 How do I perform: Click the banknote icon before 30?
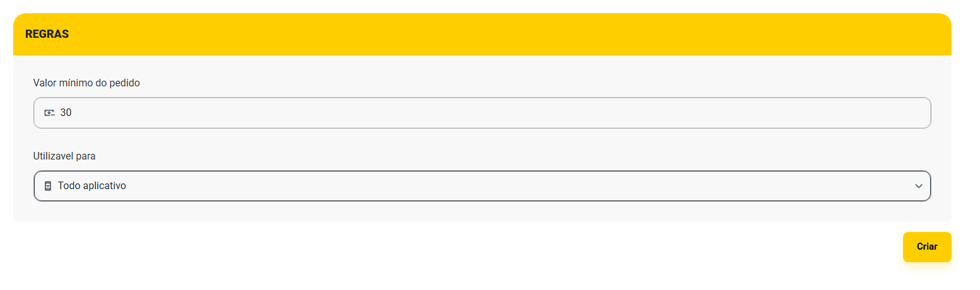click(x=49, y=113)
